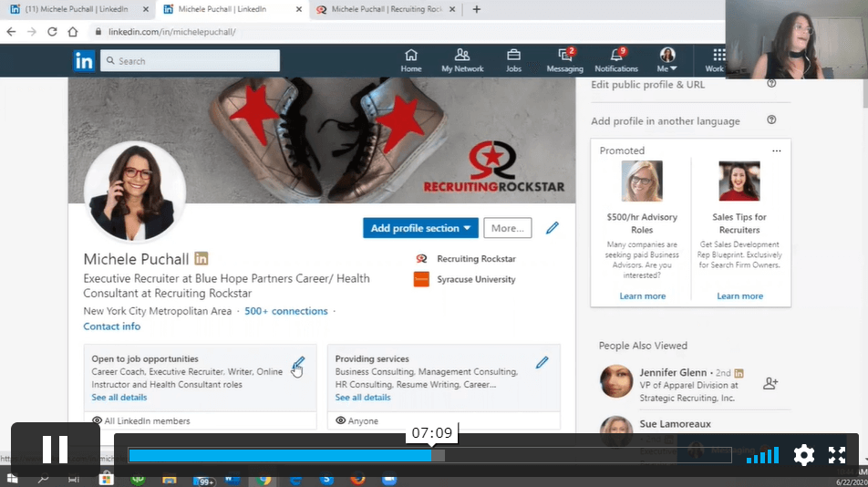
Task: Open the Jobs briefcase icon
Action: coord(513,56)
